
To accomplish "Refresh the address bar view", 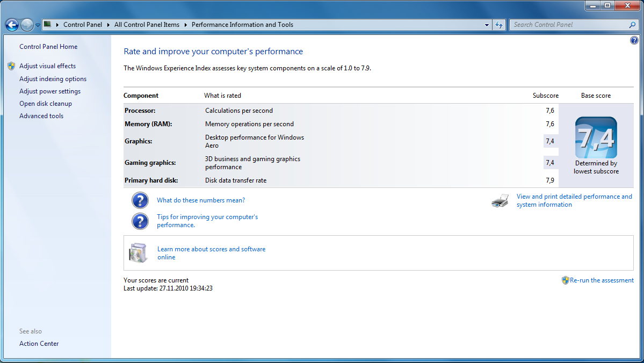I will pos(498,25).
